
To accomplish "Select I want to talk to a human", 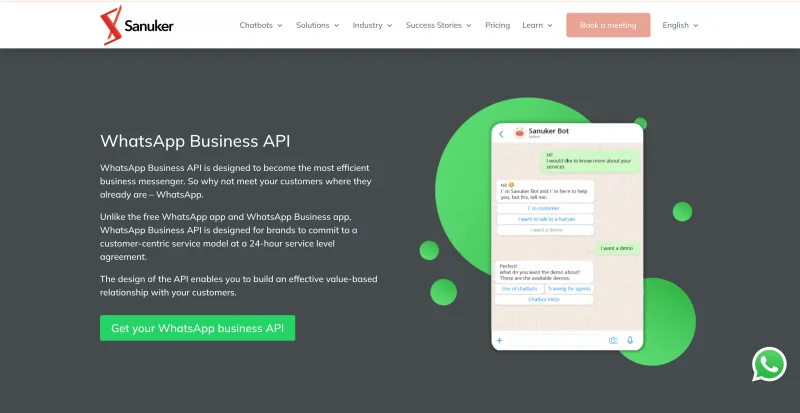I will pos(545,219).
